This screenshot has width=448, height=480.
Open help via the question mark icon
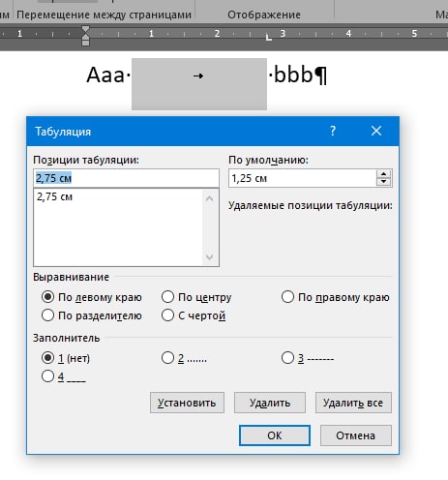click(x=333, y=131)
